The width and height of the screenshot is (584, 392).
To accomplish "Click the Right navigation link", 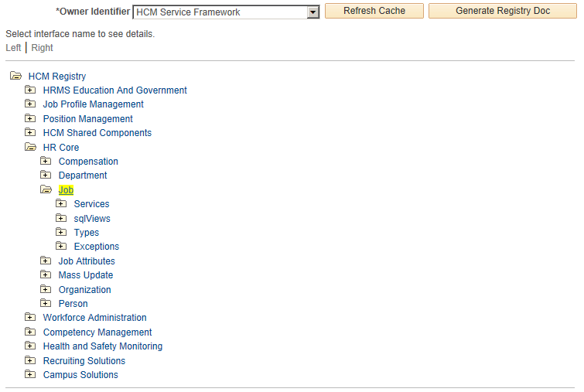I will [42, 48].
